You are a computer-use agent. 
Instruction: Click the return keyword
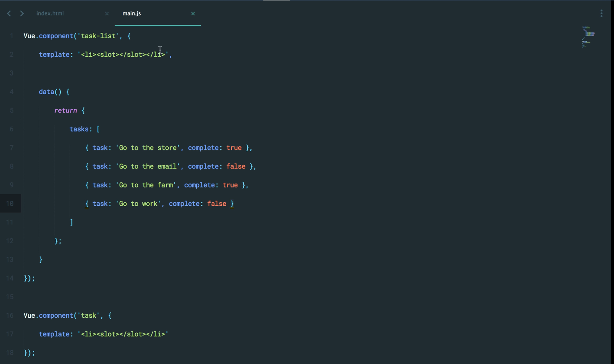point(65,110)
